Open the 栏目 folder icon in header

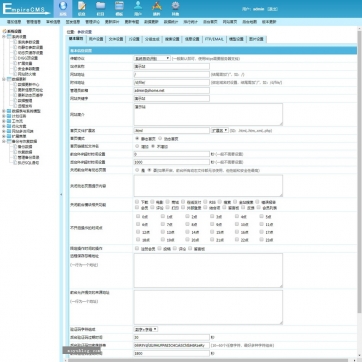(100, 8)
